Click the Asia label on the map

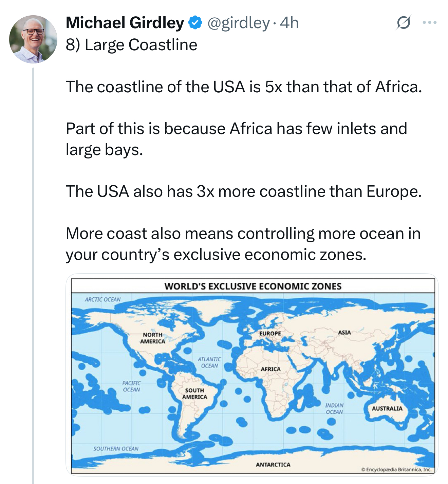[344, 332]
